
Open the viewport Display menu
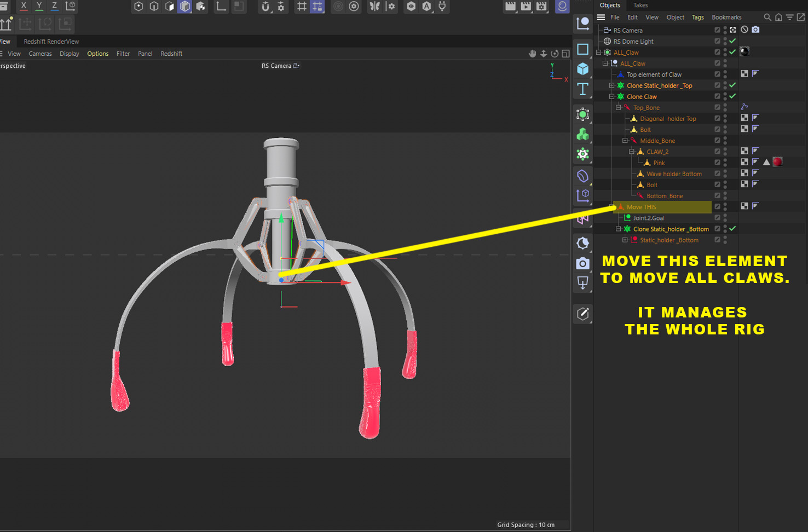click(x=70, y=54)
